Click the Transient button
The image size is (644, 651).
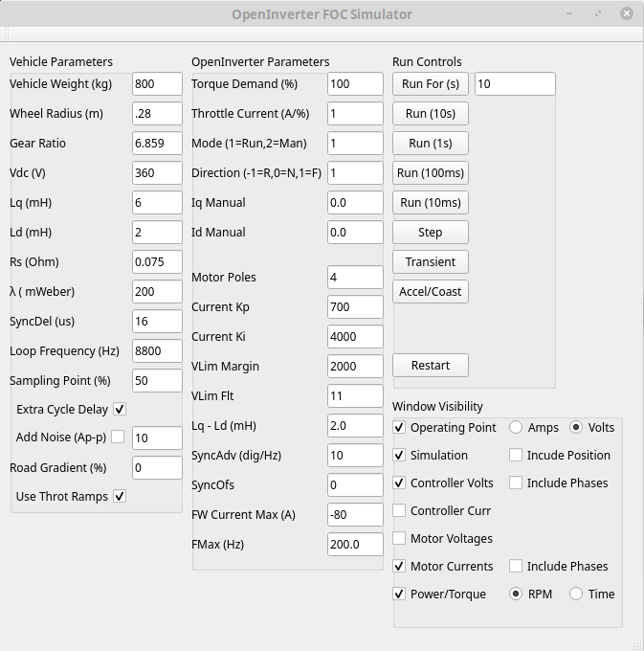431,262
